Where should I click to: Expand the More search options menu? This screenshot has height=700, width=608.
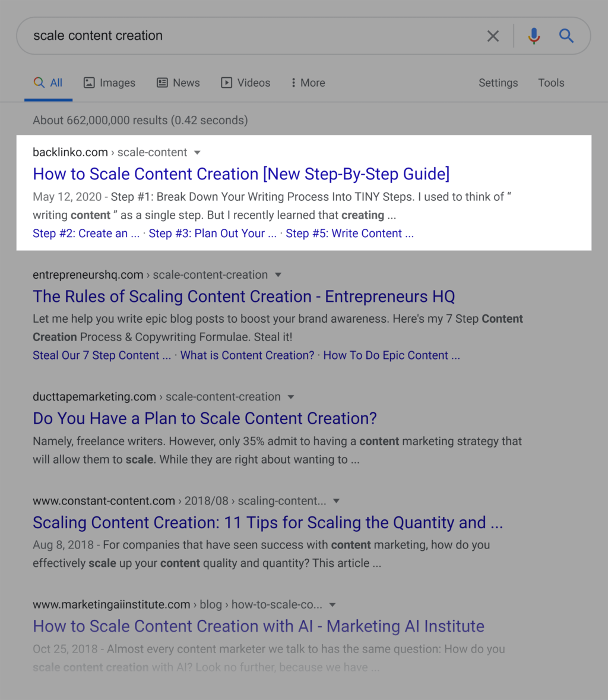[308, 83]
